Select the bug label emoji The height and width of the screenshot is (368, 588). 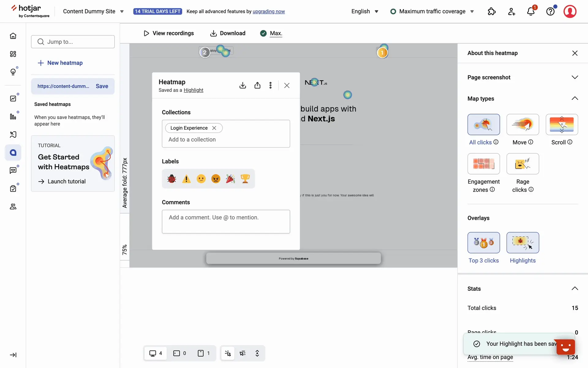point(171,178)
